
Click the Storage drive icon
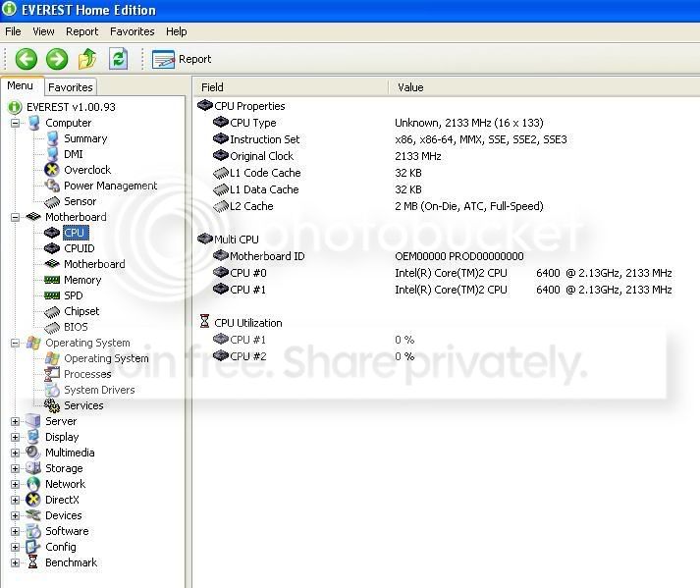(x=33, y=468)
